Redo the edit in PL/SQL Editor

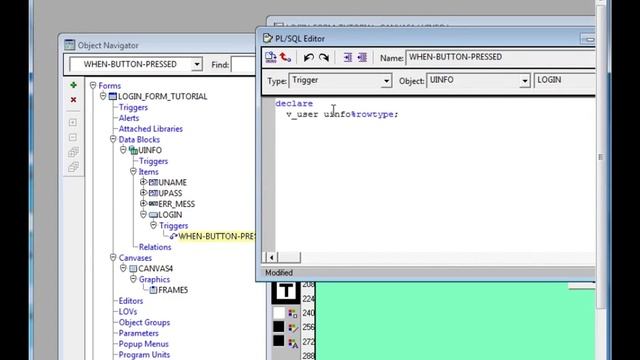pyautogui.click(x=324, y=58)
